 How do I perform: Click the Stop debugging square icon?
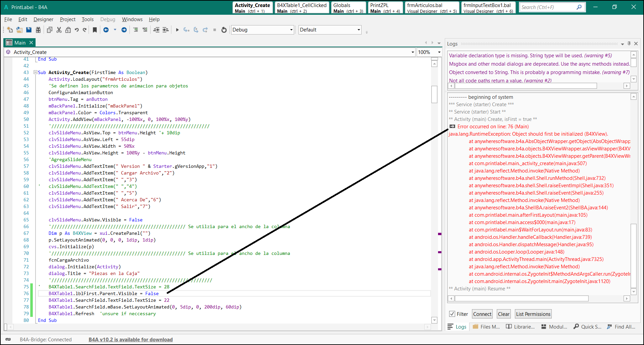coord(215,30)
